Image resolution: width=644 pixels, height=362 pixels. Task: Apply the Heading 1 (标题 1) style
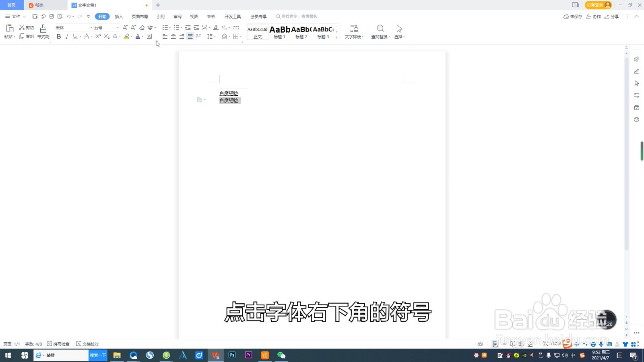click(279, 32)
